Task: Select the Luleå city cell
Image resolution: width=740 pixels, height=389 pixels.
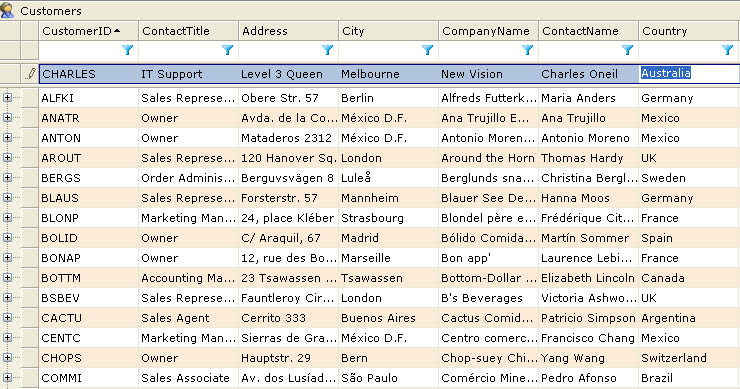Action: (x=389, y=178)
